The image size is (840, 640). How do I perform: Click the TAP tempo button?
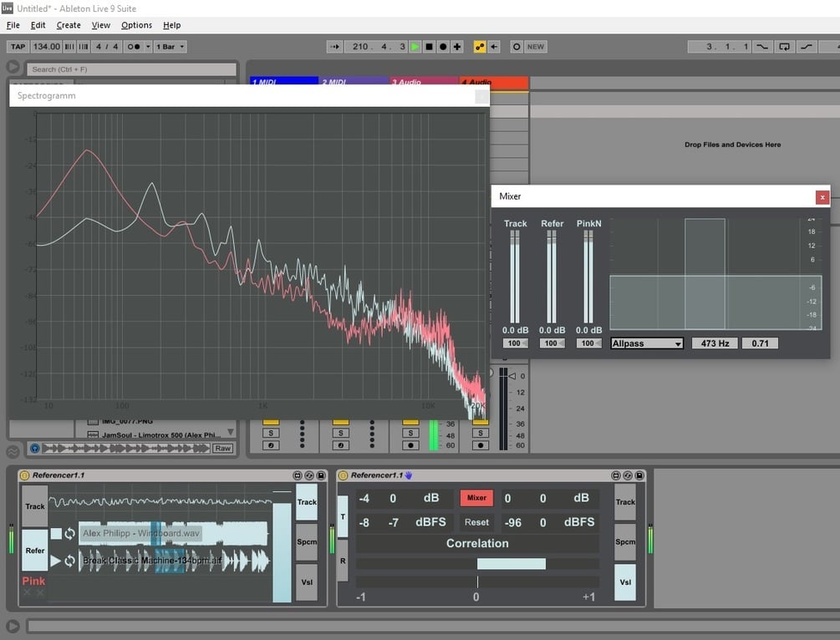[18, 47]
